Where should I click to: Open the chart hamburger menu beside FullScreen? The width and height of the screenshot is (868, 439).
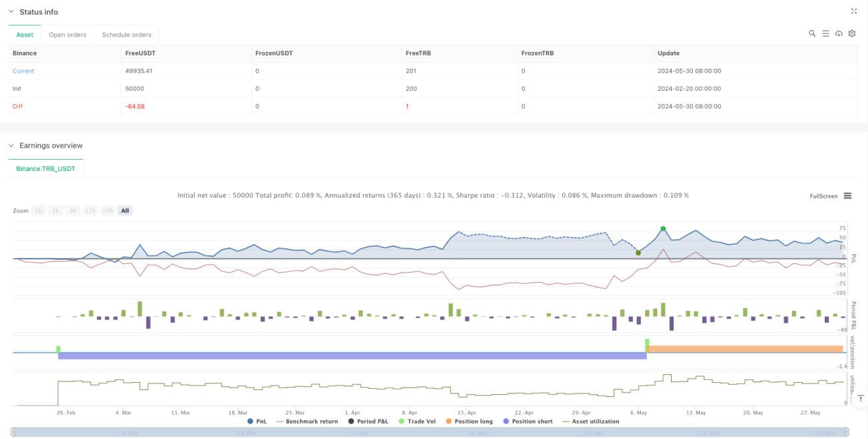click(847, 196)
